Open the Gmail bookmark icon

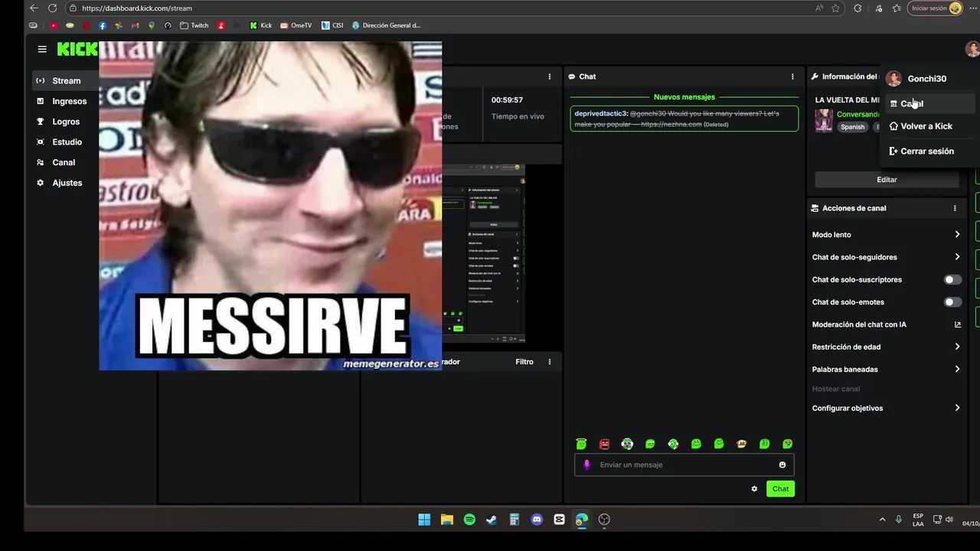[136, 25]
